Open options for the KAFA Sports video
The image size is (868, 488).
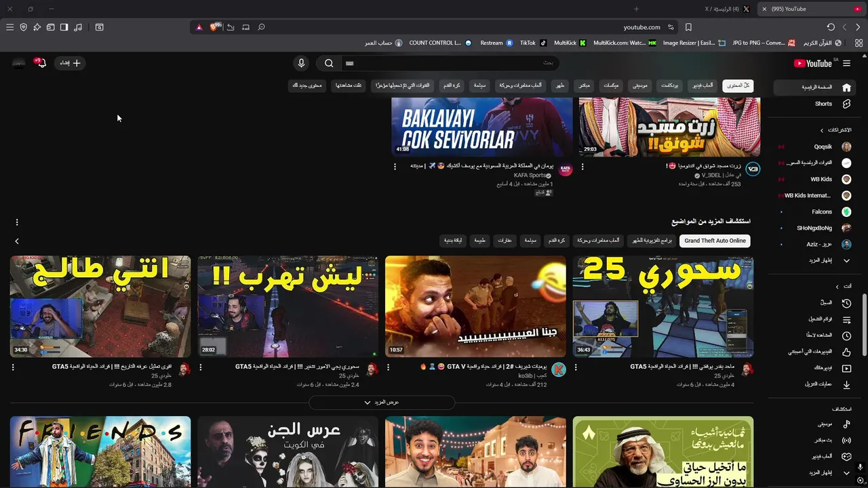[395, 166]
